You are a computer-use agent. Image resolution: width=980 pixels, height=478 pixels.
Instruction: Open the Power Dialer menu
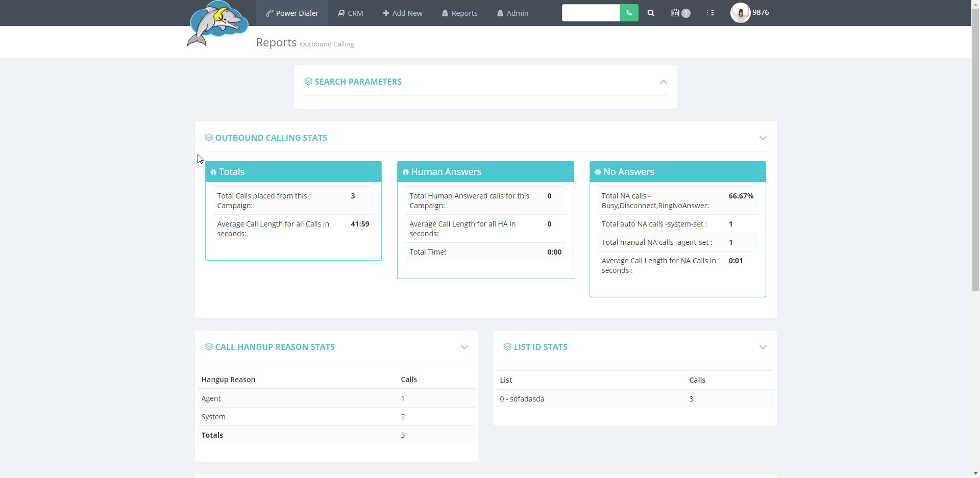(x=292, y=13)
